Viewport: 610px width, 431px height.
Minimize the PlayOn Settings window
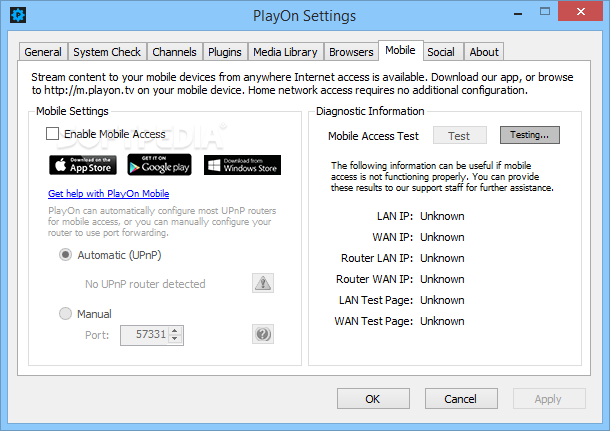tap(517, 12)
